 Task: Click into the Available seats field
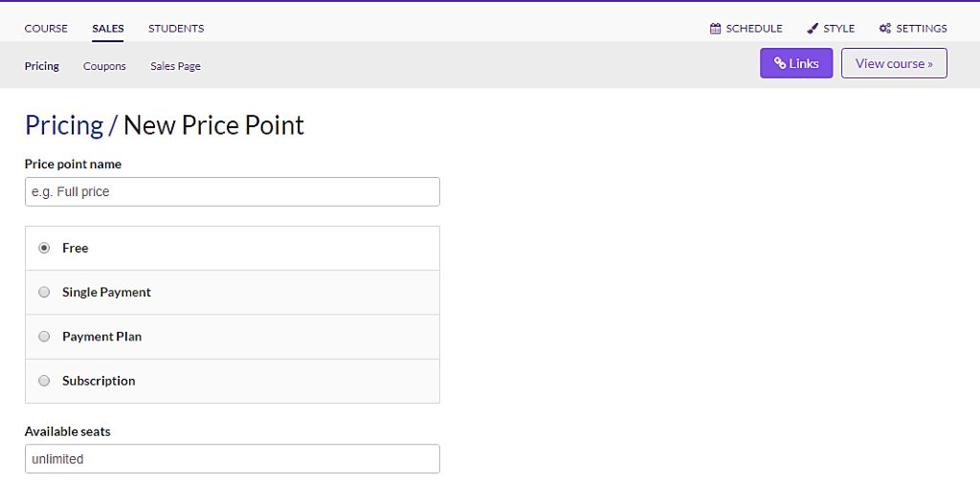pyautogui.click(x=233, y=459)
